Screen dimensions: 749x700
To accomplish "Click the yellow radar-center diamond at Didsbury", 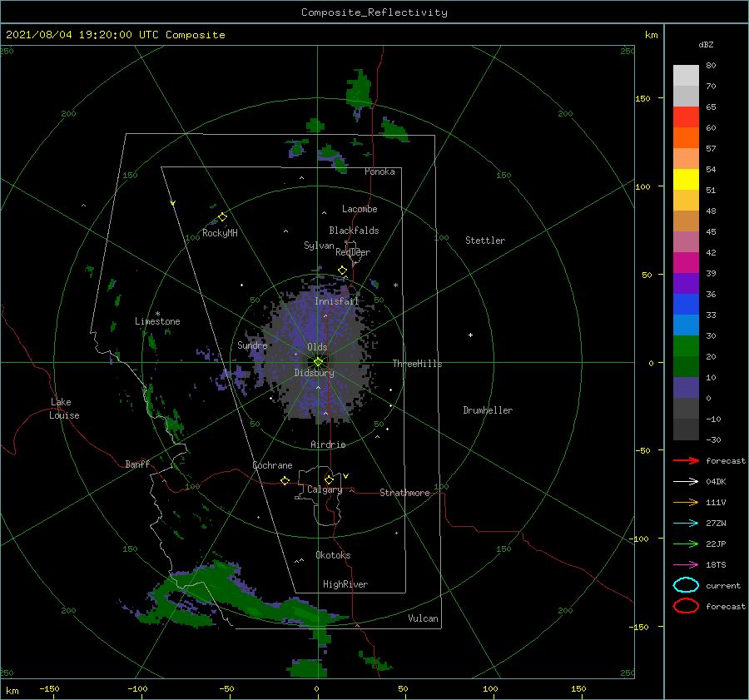I will (x=318, y=362).
